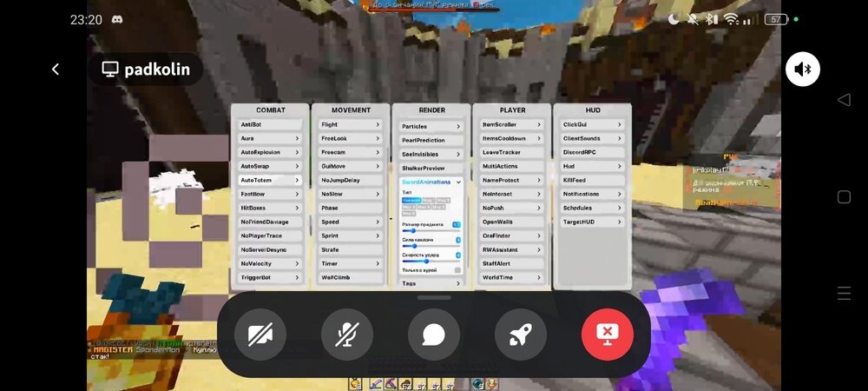Enable the KillFeed HUD module

click(x=592, y=180)
